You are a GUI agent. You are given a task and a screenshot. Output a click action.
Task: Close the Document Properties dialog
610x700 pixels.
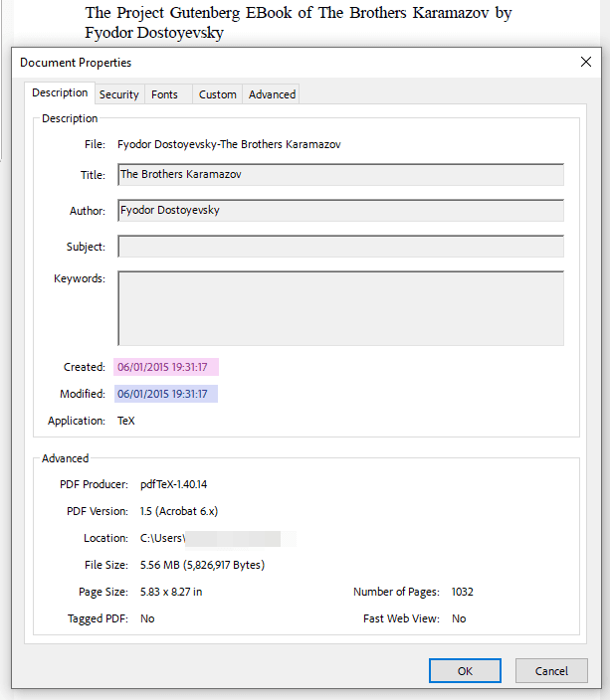point(586,62)
